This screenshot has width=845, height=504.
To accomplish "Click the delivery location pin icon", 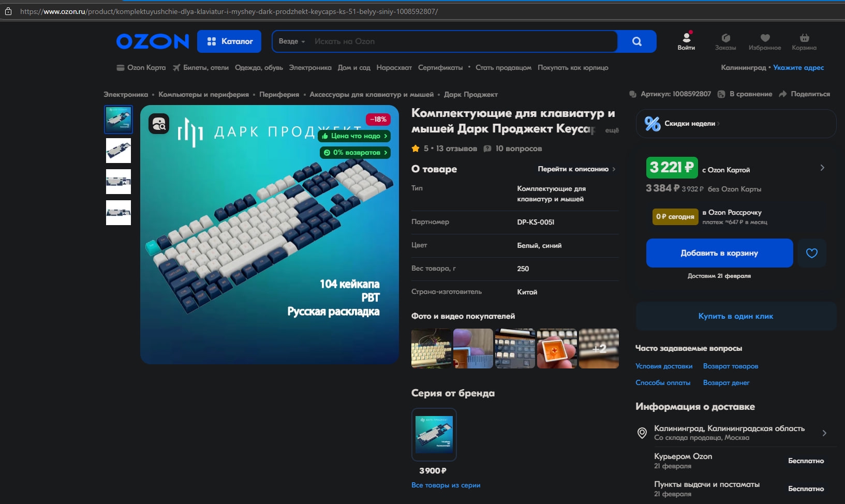I will [x=642, y=433].
